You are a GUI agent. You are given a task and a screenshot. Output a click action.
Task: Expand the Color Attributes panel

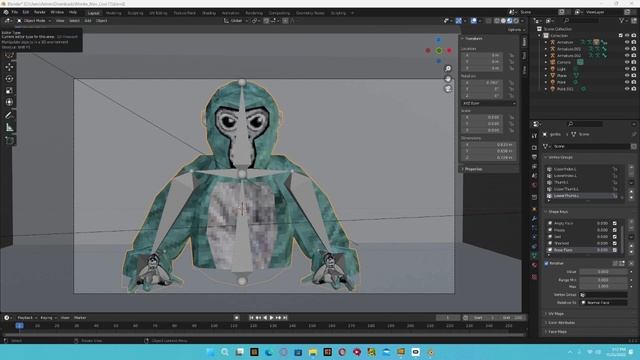(x=562, y=323)
